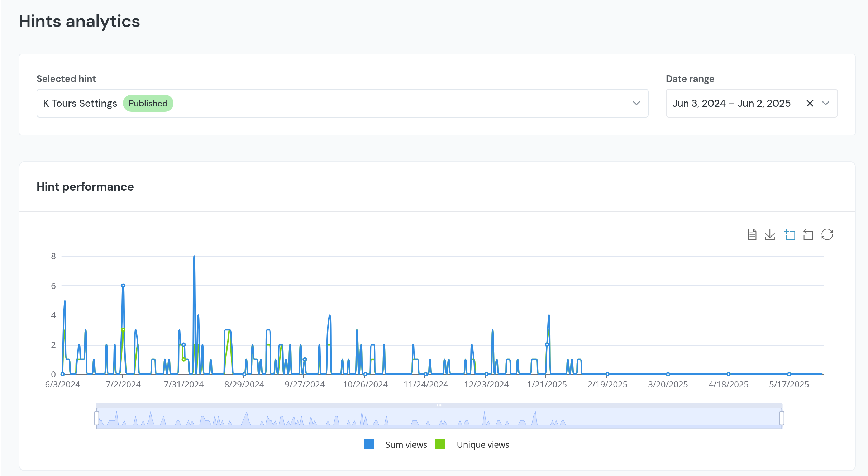
Task: Click the Jun 3, 2024 – Jun 2, 2025 field
Action: click(x=731, y=103)
